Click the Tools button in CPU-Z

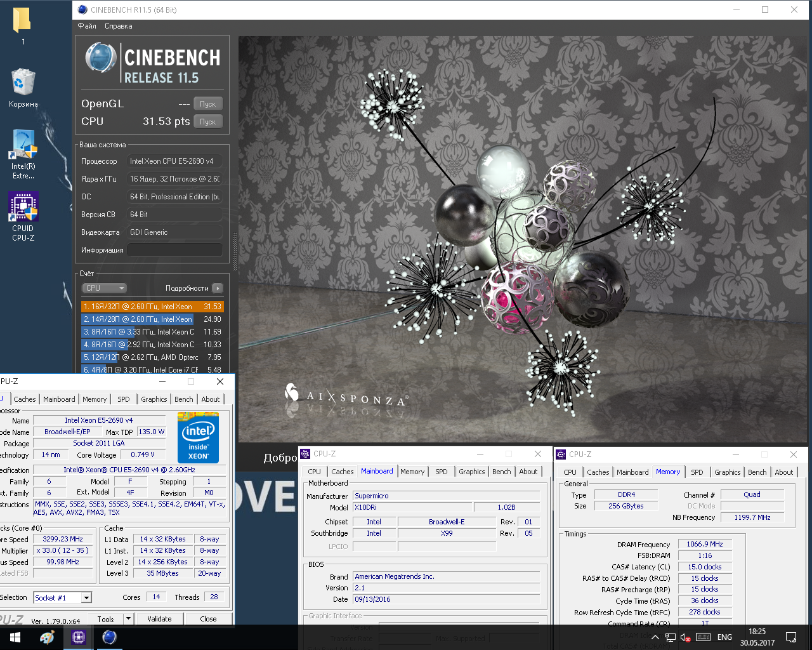[x=106, y=619]
